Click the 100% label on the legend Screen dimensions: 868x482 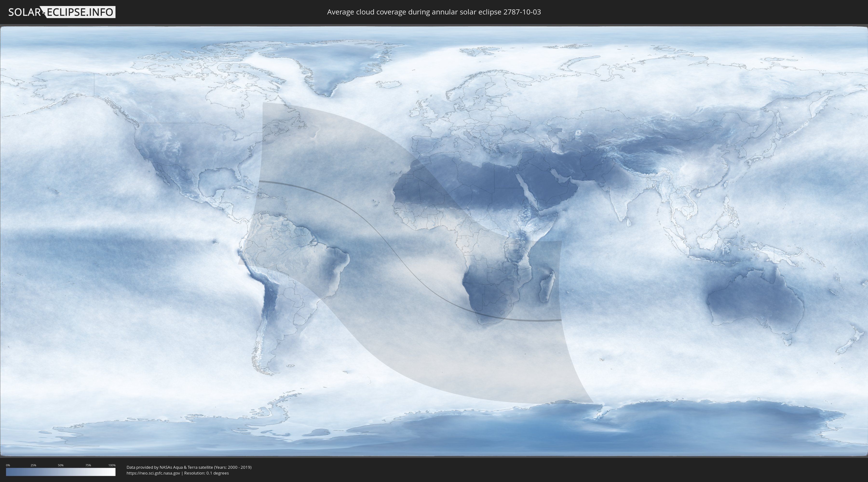pos(112,465)
